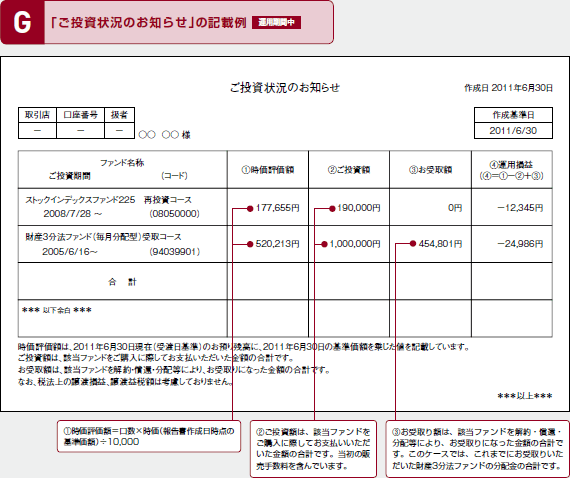Open the ①時価評価額 formula callout box
This screenshot has height=478, width=570.
149,436
